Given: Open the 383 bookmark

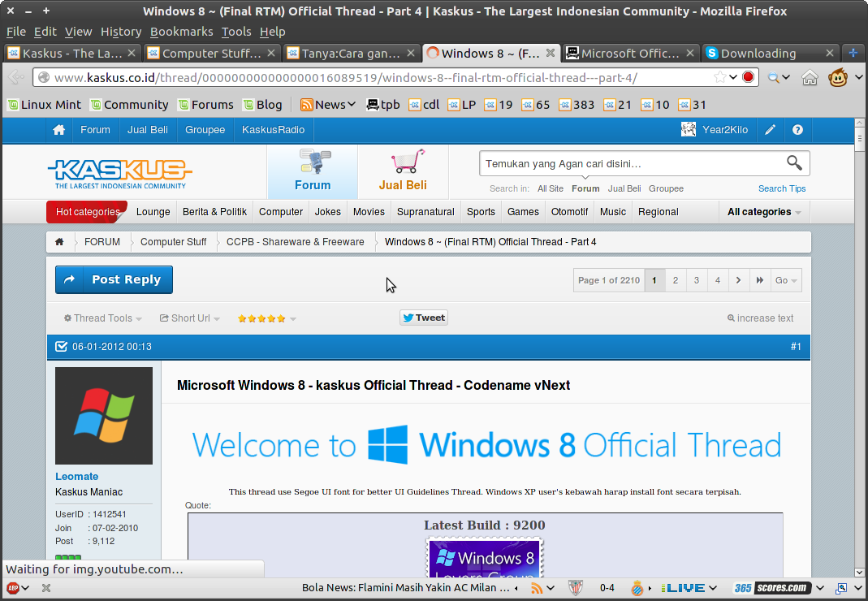Looking at the screenshot, I should [x=577, y=105].
